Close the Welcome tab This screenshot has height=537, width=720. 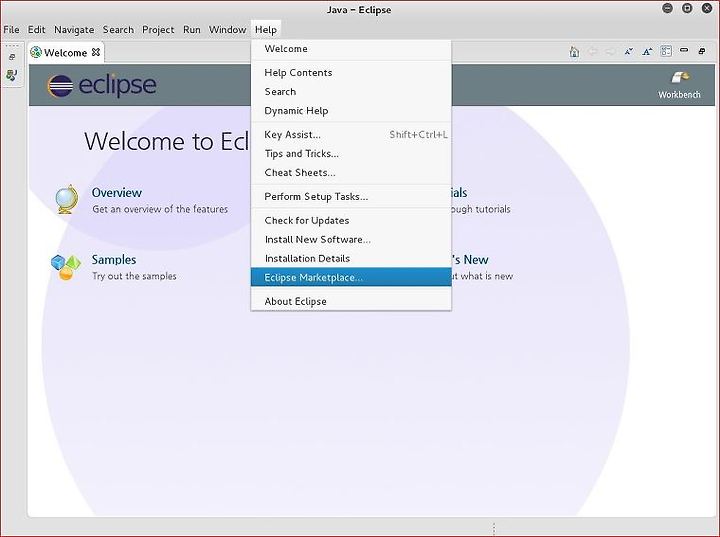click(96, 52)
